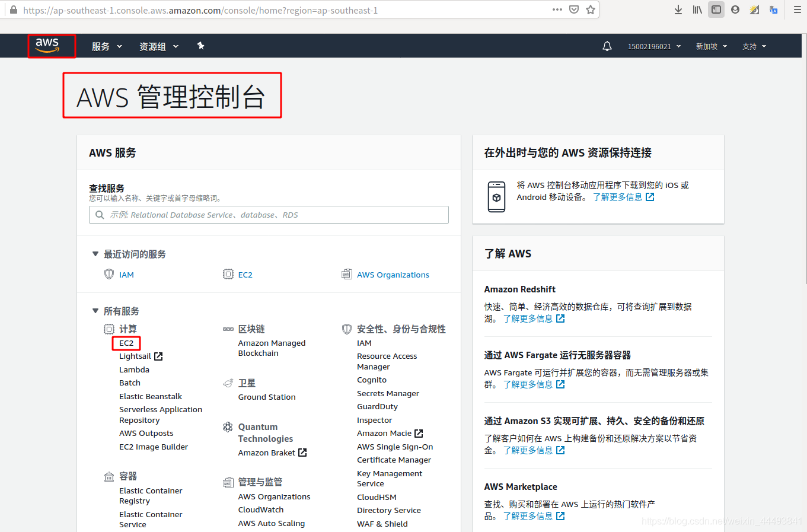The image size is (807, 532).
Task: Click the containers category icon
Action: click(109, 476)
